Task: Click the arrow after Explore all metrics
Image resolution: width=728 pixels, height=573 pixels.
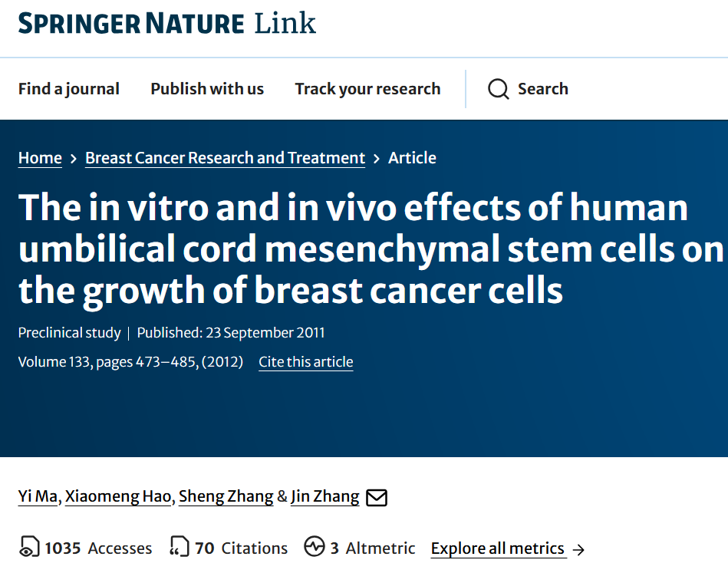Action: 578,550
